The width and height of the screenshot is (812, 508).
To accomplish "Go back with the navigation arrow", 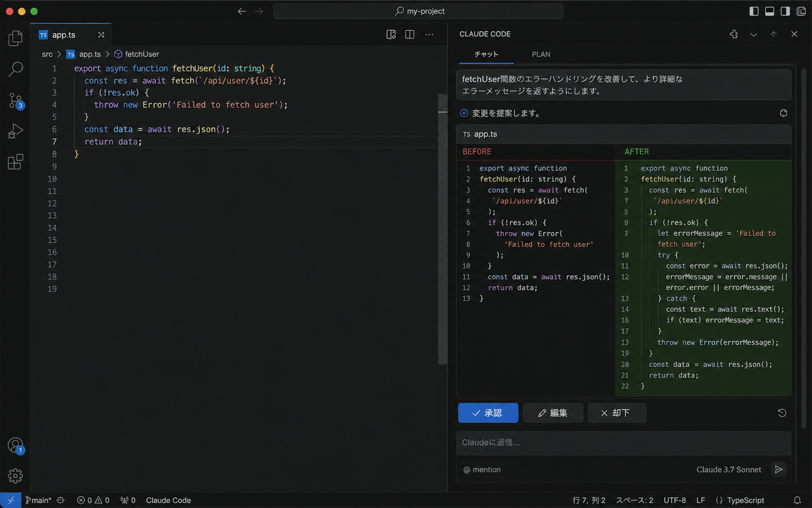I will coord(242,11).
